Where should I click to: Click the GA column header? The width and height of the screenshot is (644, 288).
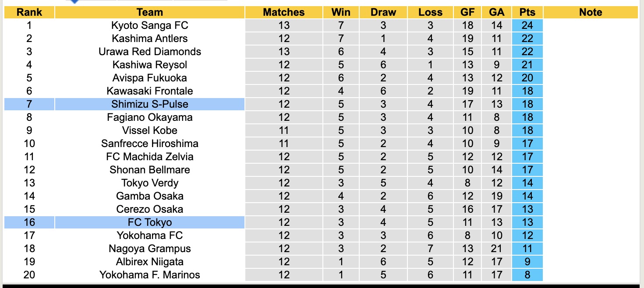point(496,12)
